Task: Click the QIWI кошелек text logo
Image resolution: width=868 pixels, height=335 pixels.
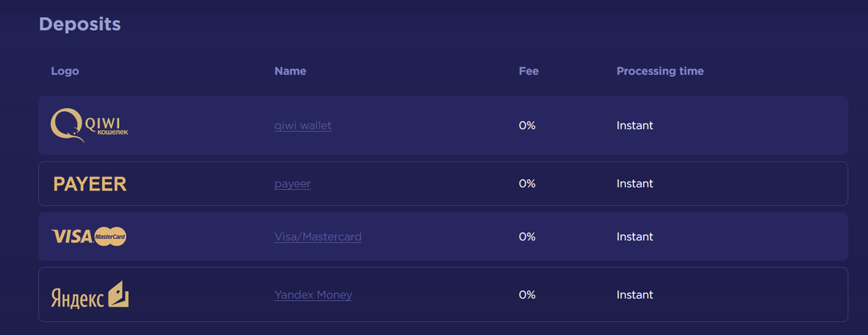Action: point(106,126)
